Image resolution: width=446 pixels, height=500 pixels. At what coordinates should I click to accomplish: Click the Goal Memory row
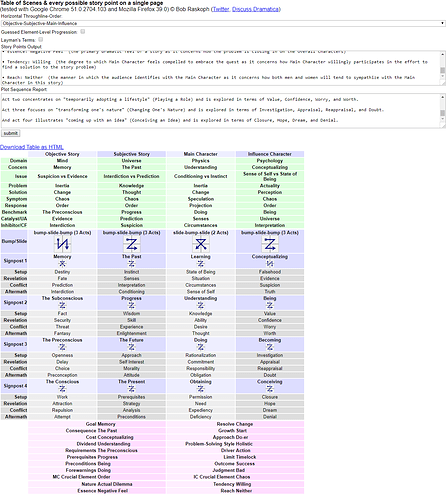(x=97, y=424)
